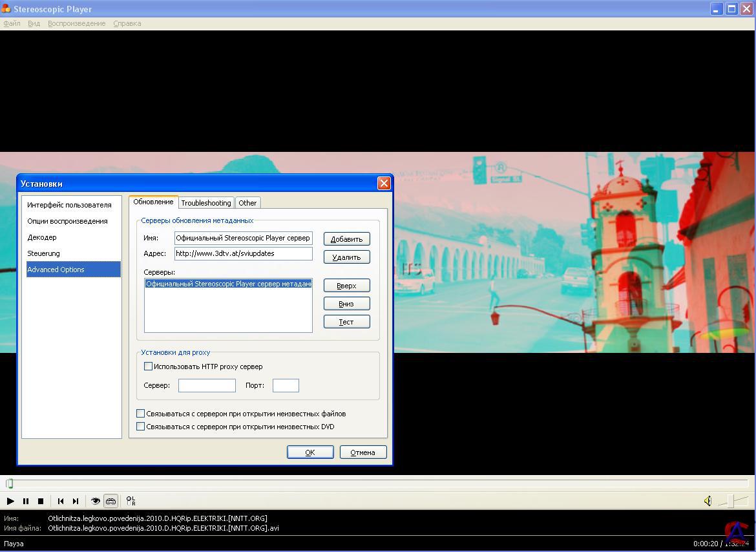Open the Воспроизведение menu

tap(76, 23)
